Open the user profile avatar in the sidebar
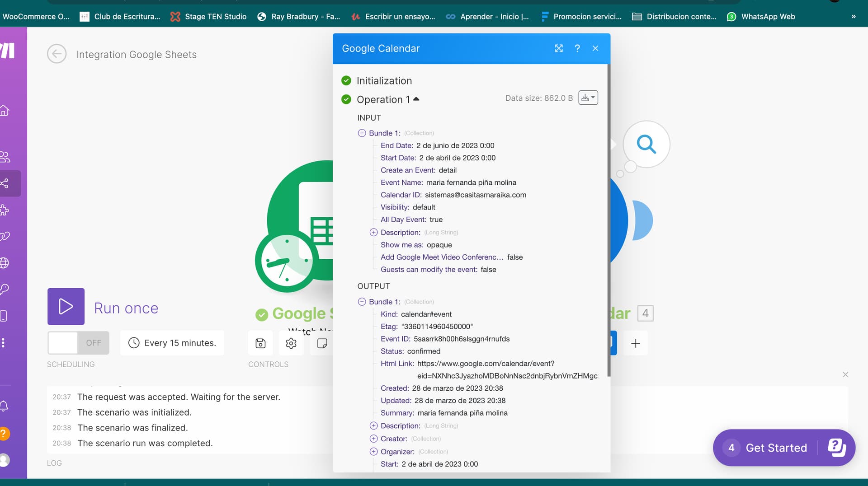Viewport: 868px width, 486px height. tap(4, 460)
